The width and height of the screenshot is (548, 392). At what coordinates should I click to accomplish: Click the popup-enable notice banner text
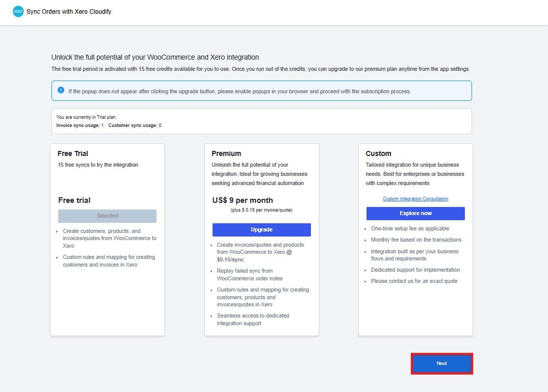pos(240,91)
